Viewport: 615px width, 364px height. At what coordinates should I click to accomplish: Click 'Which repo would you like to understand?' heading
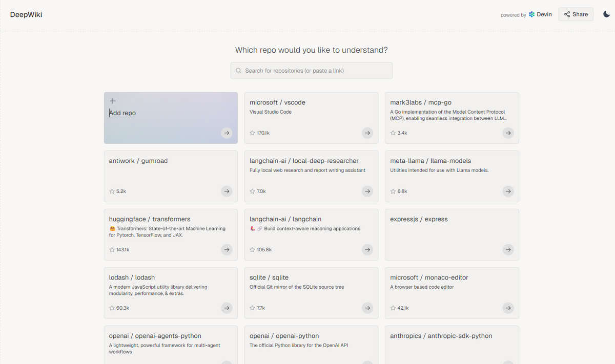pos(312,50)
